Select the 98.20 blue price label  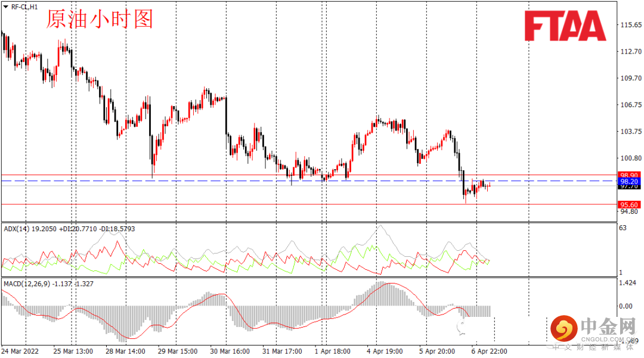click(x=629, y=181)
